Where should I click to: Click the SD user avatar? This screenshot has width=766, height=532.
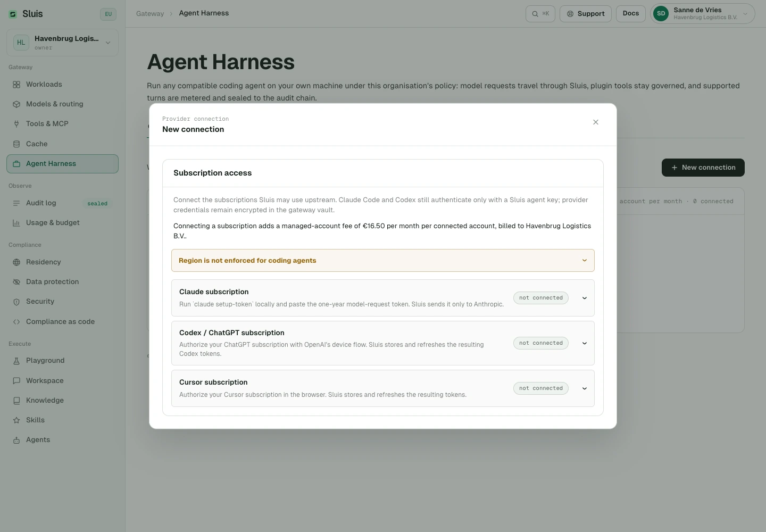(661, 14)
